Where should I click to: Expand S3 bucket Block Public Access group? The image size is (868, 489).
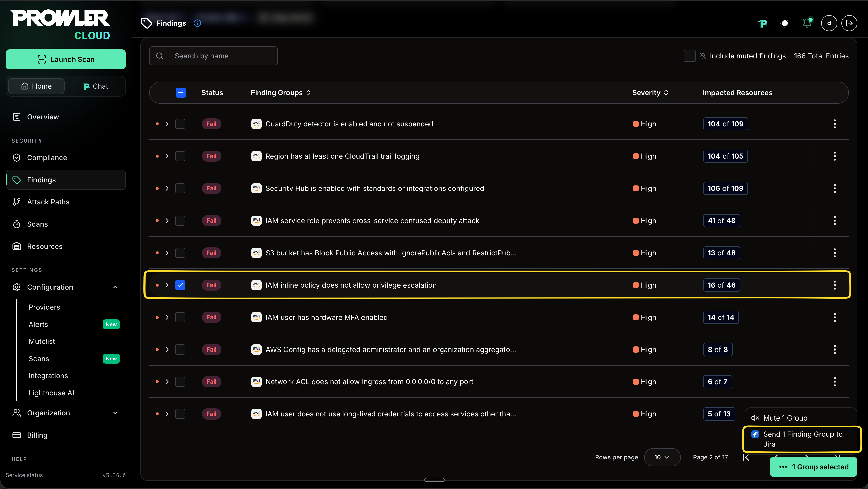pyautogui.click(x=167, y=253)
